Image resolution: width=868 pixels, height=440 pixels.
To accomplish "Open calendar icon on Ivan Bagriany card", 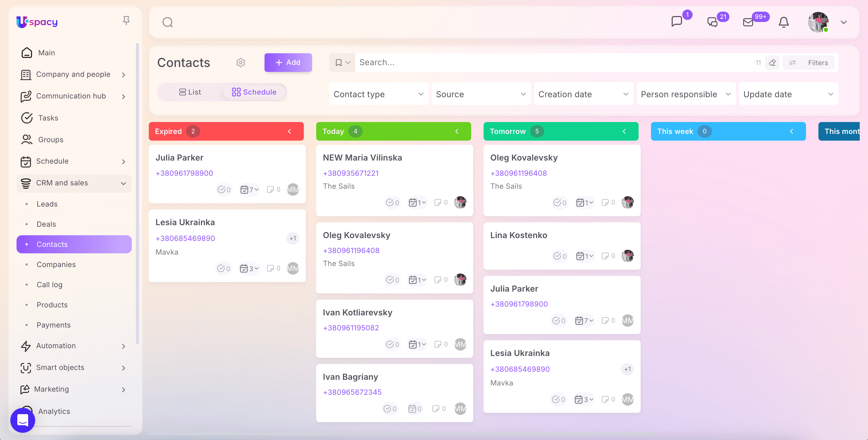I will [415, 409].
